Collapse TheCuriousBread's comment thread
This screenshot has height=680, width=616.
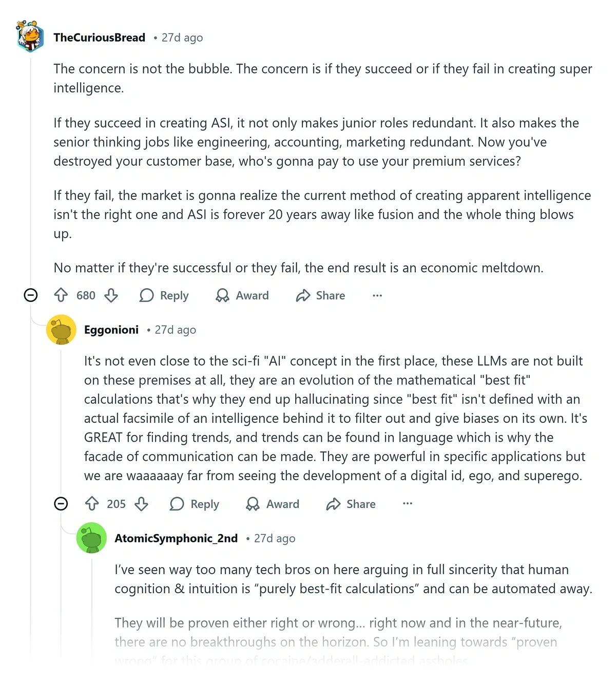[x=31, y=295]
